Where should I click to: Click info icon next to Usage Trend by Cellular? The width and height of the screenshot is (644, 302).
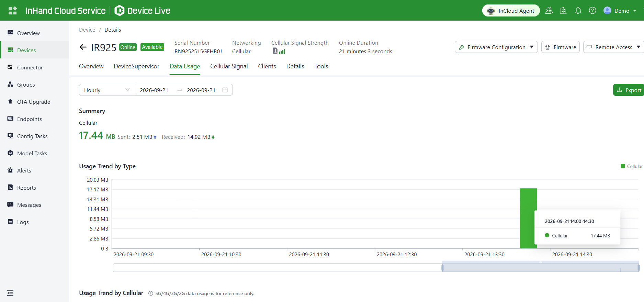click(150, 293)
